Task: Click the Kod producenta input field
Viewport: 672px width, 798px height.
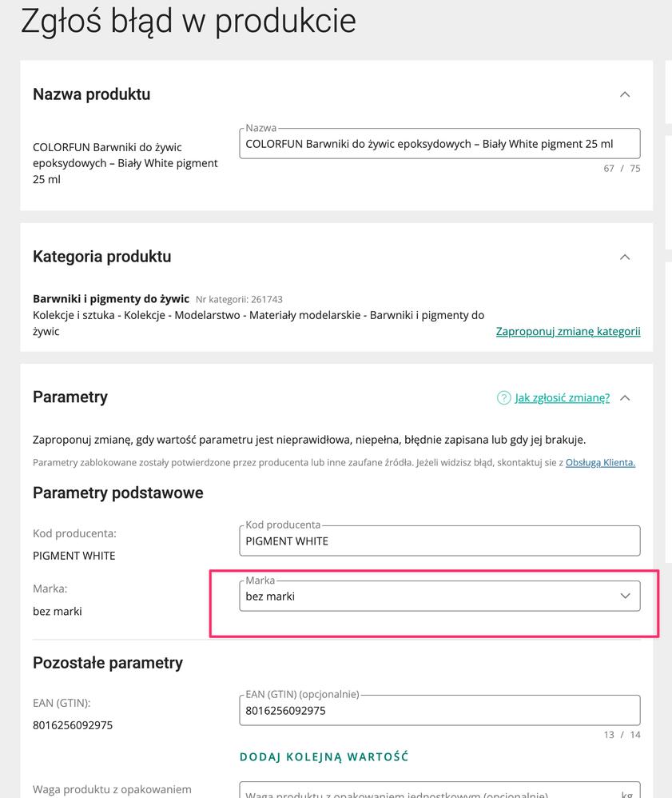Action: coord(439,541)
